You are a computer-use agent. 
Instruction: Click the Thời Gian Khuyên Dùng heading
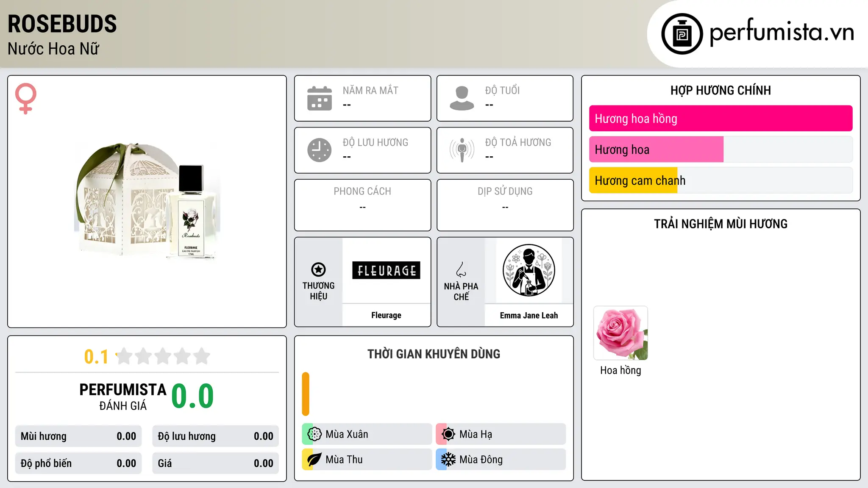[434, 354]
